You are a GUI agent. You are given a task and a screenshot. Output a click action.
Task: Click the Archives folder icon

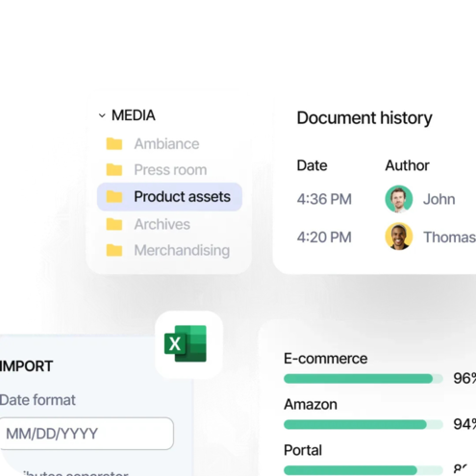point(114,224)
